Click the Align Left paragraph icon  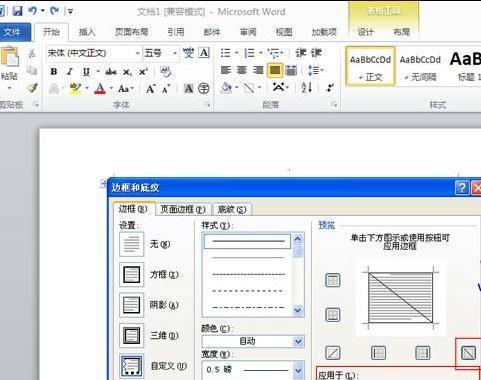(226, 70)
